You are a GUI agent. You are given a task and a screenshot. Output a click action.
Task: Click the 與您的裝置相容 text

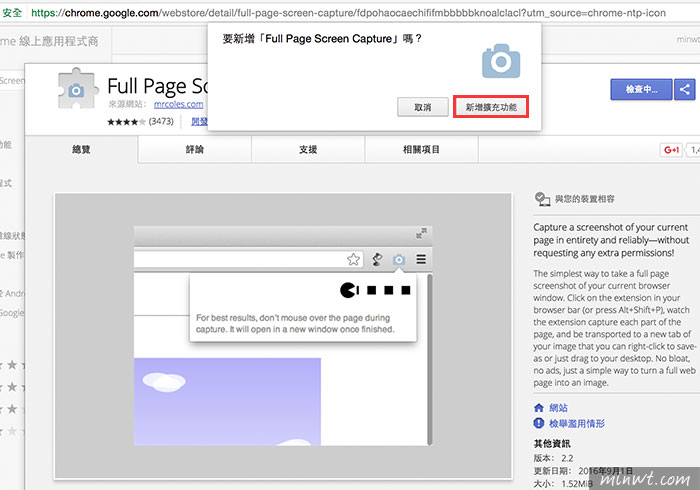[x=584, y=199]
